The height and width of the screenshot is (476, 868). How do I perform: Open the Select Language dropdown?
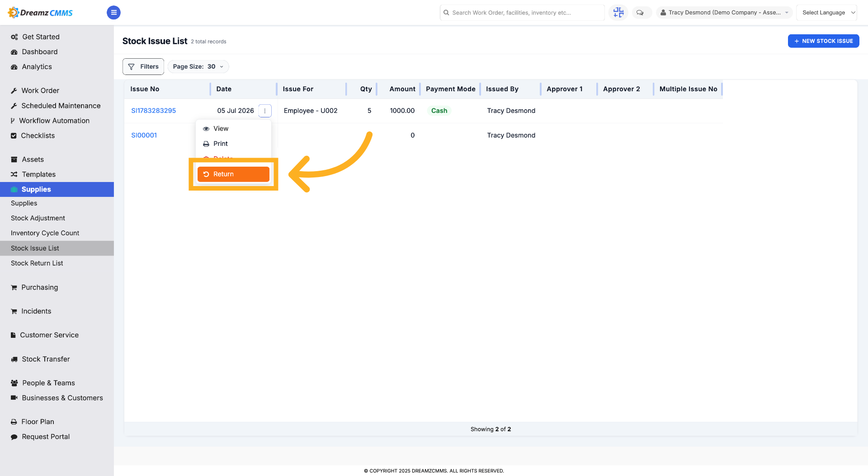826,13
